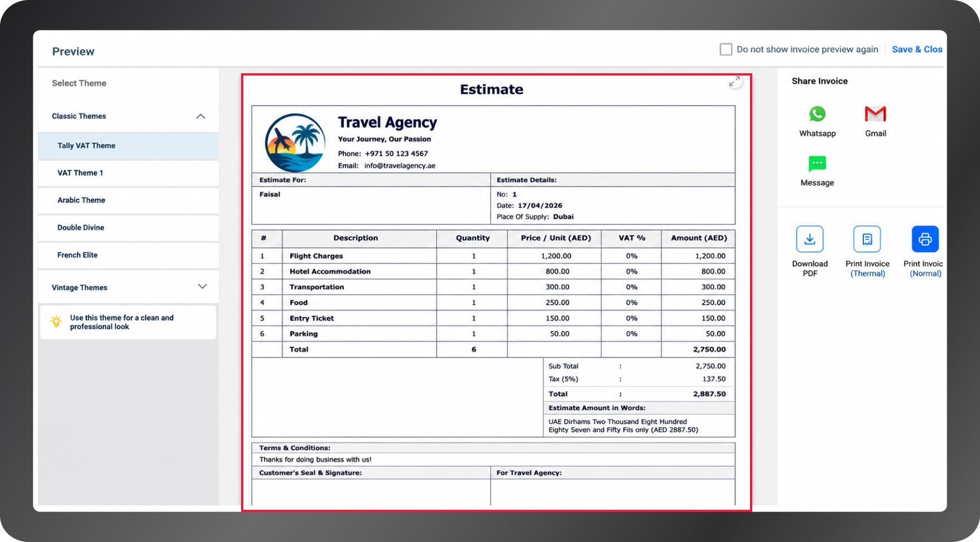Click Print Invoice (Thermal) icon
The image size is (980, 542).
pyautogui.click(x=867, y=239)
